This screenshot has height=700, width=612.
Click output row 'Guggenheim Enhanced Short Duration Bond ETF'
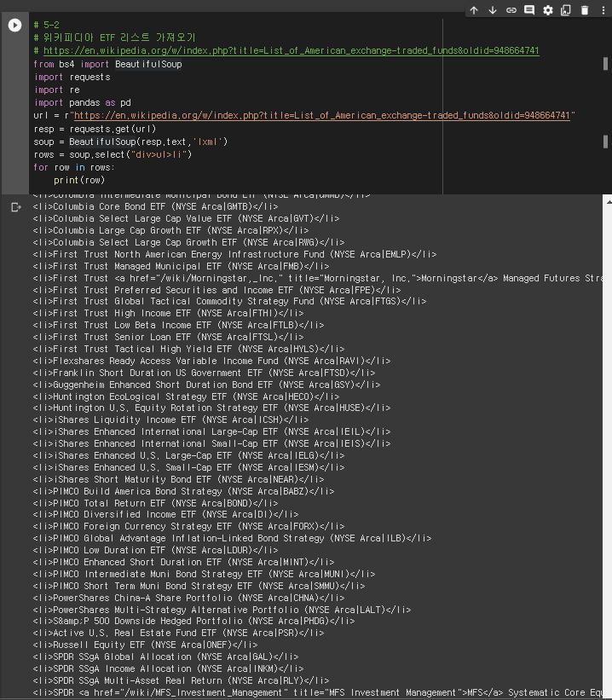[206, 385]
